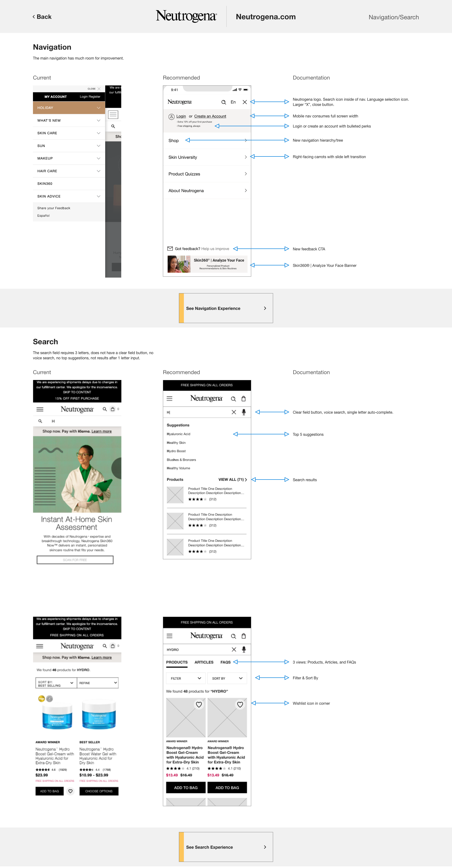
Task: Switch to the FAQS tab
Action: 226,662
